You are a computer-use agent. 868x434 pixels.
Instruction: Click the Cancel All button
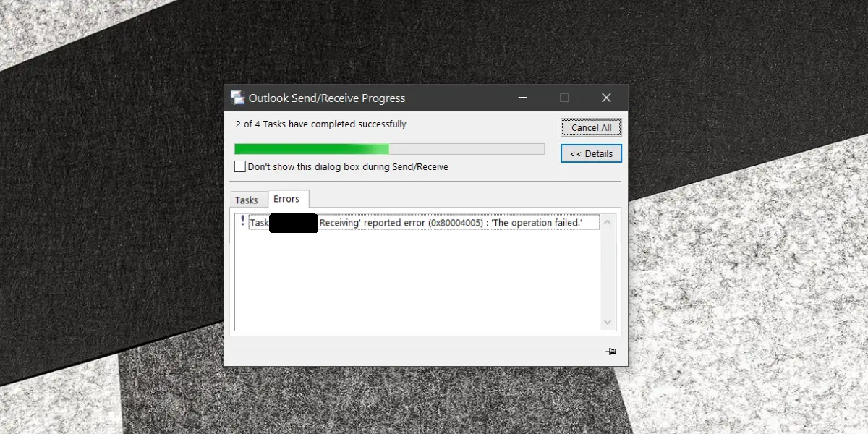pos(591,127)
